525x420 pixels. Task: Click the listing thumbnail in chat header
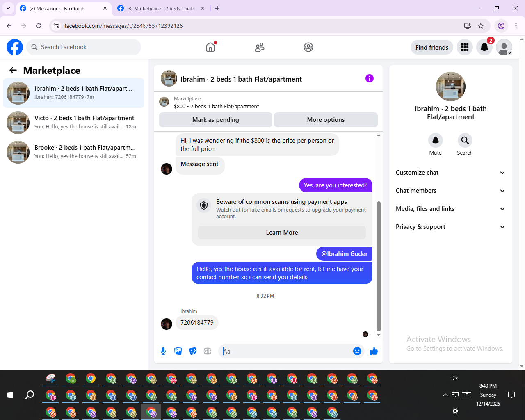pyautogui.click(x=169, y=78)
